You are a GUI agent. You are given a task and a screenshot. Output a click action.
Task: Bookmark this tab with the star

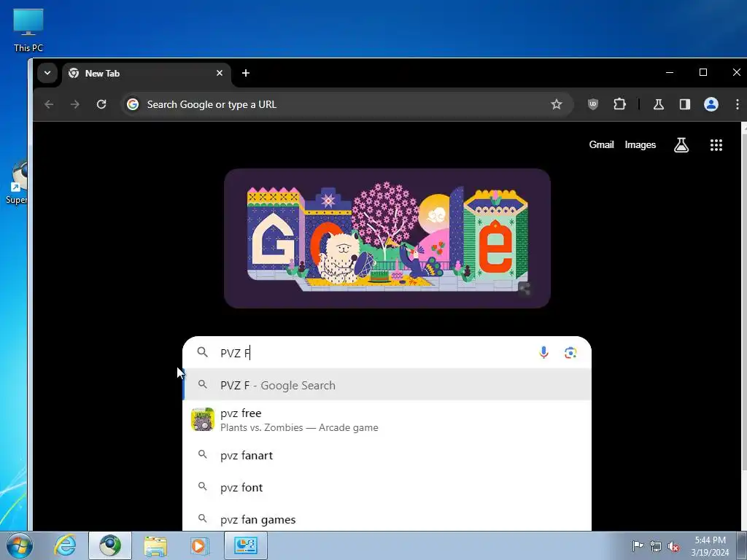click(x=557, y=104)
